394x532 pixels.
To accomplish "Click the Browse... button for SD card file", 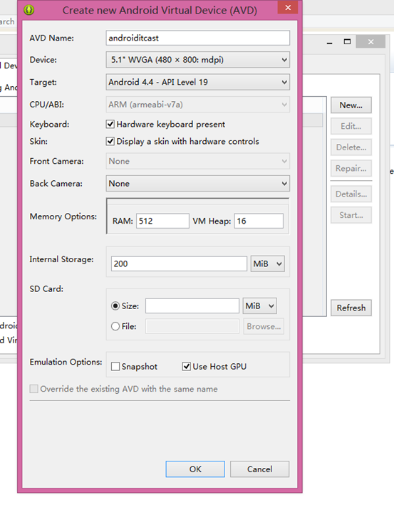I will click(x=264, y=326).
